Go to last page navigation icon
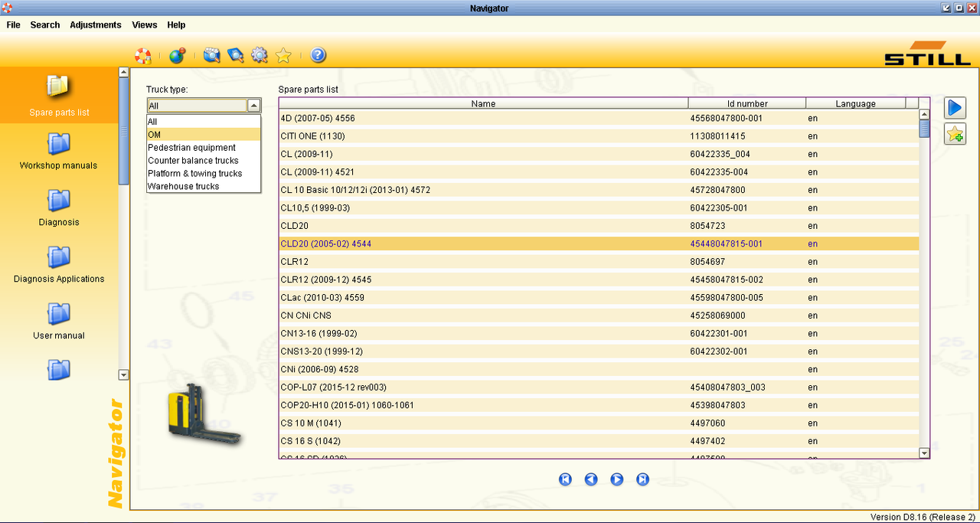Screen dimensions: 980x523 [x=643, y=479]
